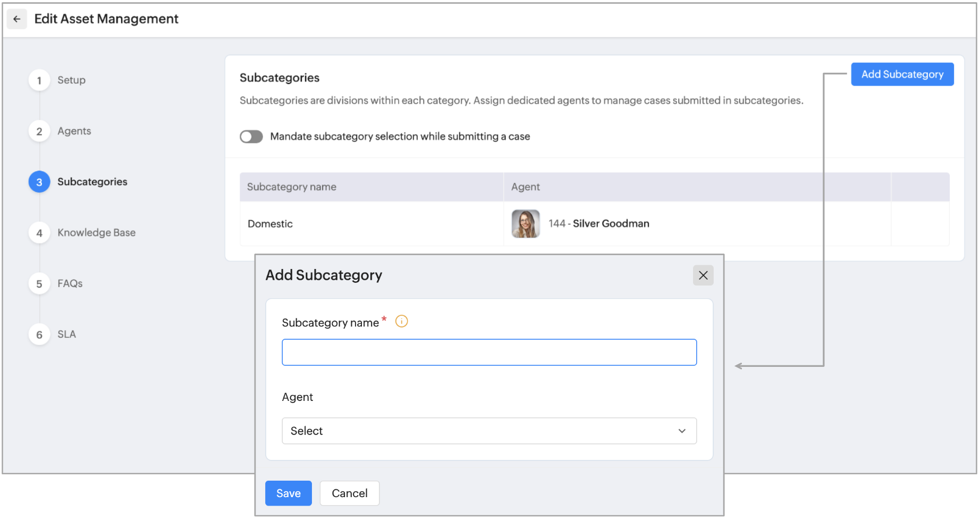Switch to the SLA step

[67, 334]
